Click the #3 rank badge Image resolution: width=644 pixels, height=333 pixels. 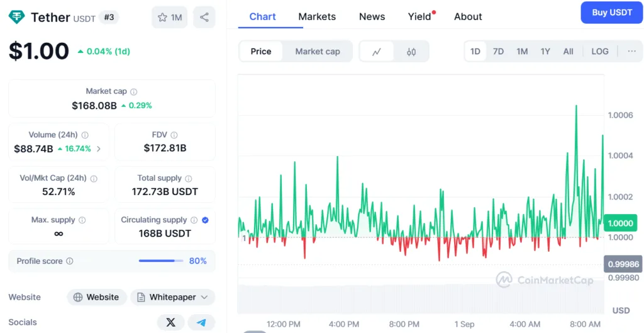coord(109,17)
